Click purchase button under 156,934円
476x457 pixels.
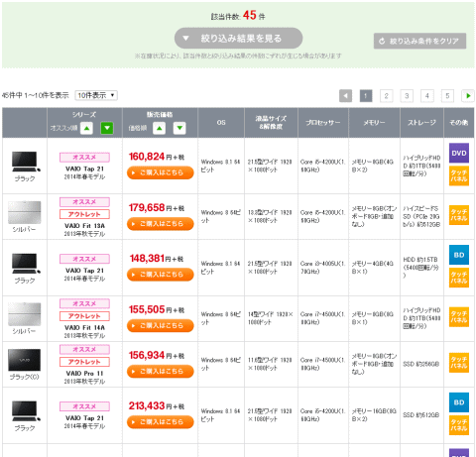161,372
